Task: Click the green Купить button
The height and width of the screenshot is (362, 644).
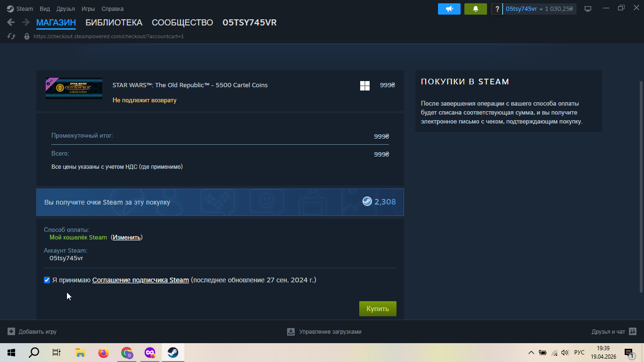Action: click(378, 309)
